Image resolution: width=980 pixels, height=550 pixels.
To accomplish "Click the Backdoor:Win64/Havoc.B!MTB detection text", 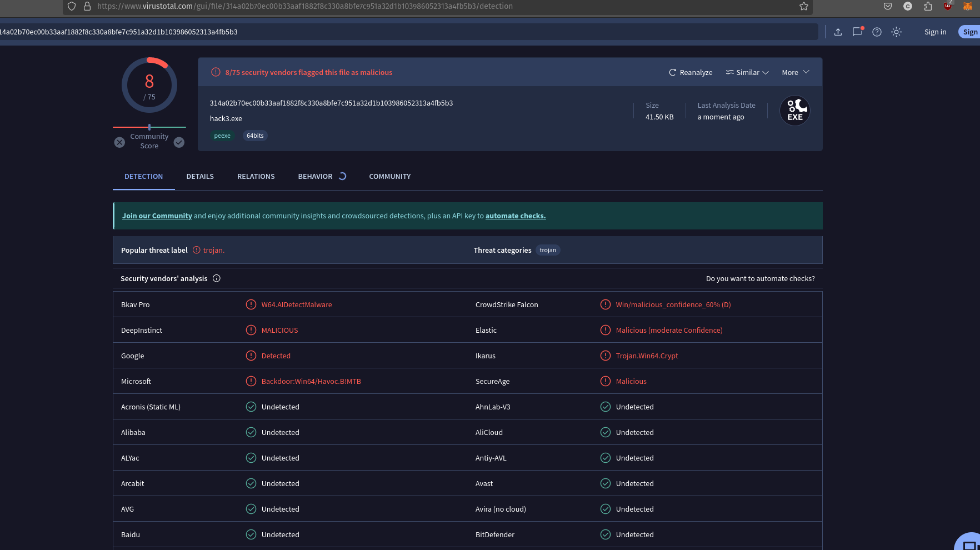I will [x=311, y=382].
